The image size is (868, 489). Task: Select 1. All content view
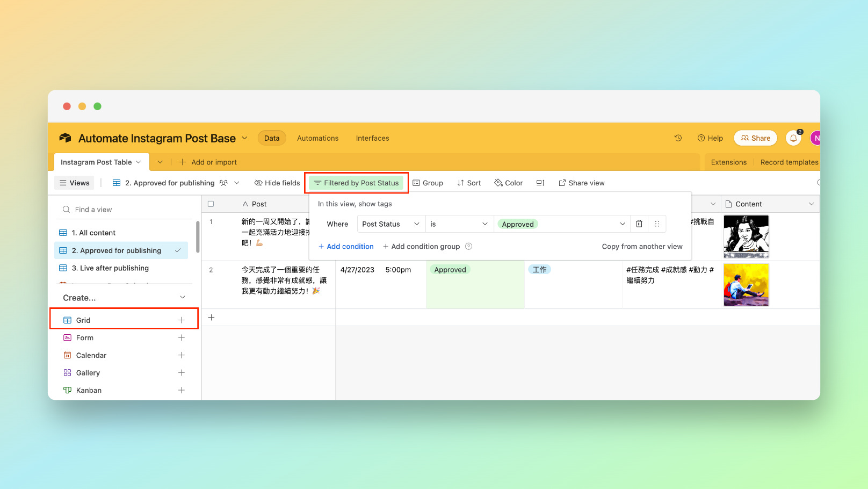[121, 233]
